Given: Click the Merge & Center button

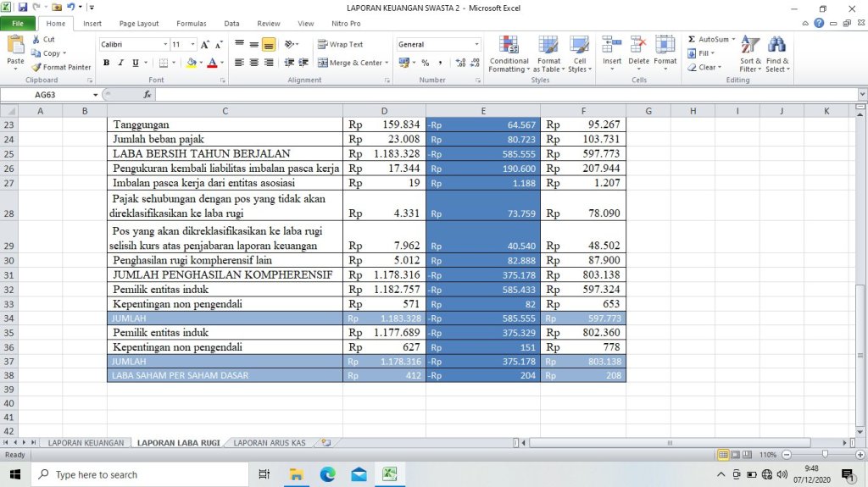Looking at the screenshot, I should click(x=353, y=63).
